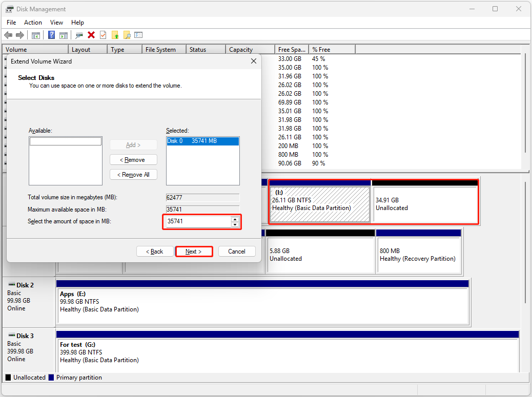The height and width of the screenshot is (397, 532).
Task: Click the folder with magnifier search icon
Action: point(127,35)
